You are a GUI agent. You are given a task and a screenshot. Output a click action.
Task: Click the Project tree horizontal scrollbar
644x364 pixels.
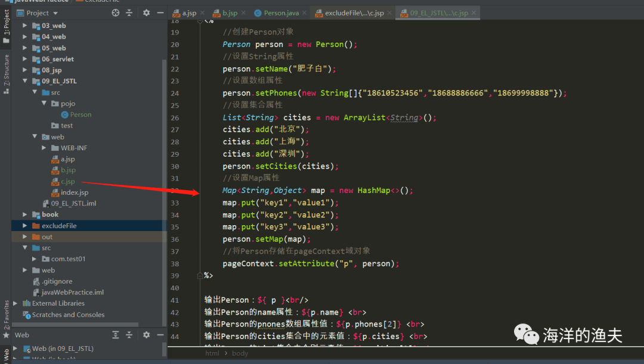(76, 325)
